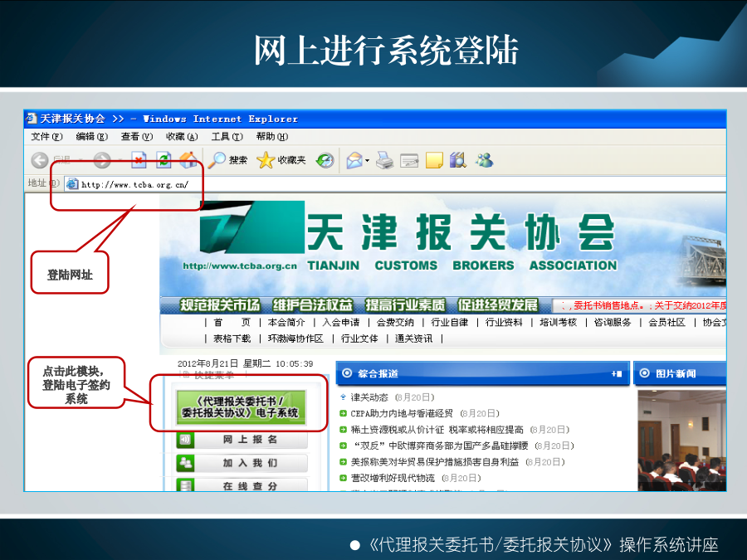Open the 编辑(E) menu

(92, 137)
